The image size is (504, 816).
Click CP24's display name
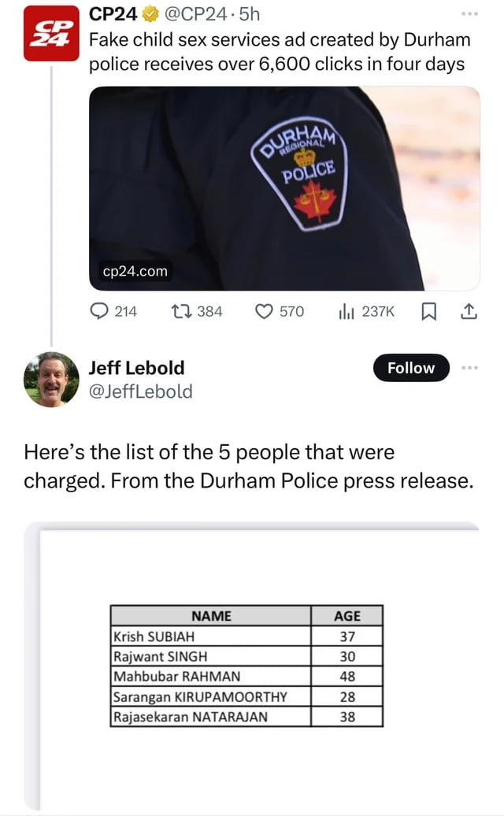click(113, 13)
